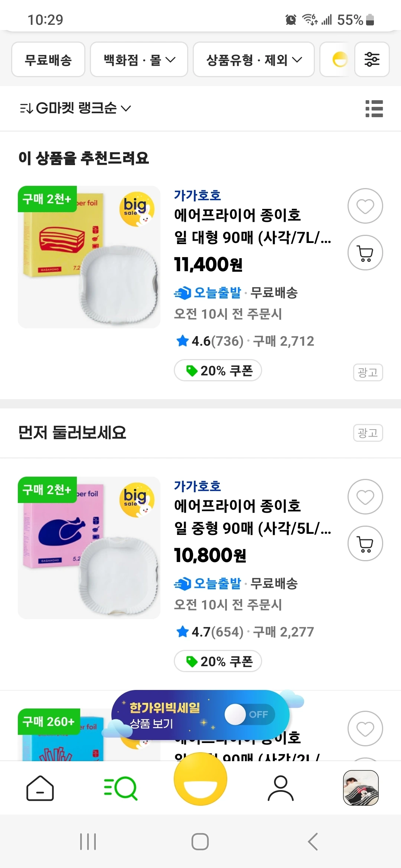This screenshot has width=401, height=868.
Task: Expand the 상품유형 · 제외 dropdown
Action: [x=254, y=59]
